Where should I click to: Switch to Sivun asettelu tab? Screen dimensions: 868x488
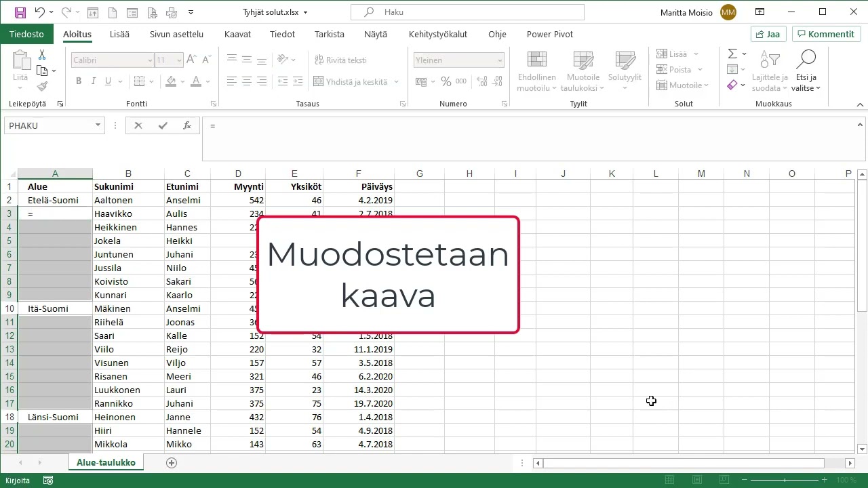[x=176, y=35]
